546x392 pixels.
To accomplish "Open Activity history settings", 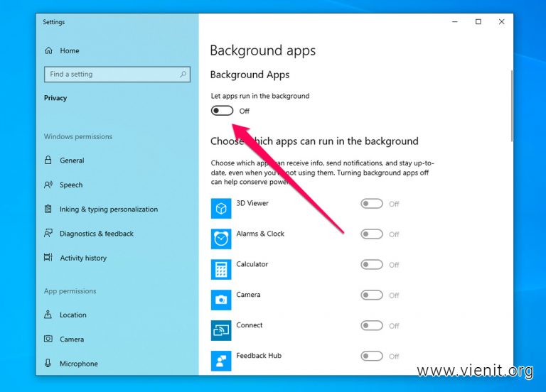I will click(x=83, y=258).
